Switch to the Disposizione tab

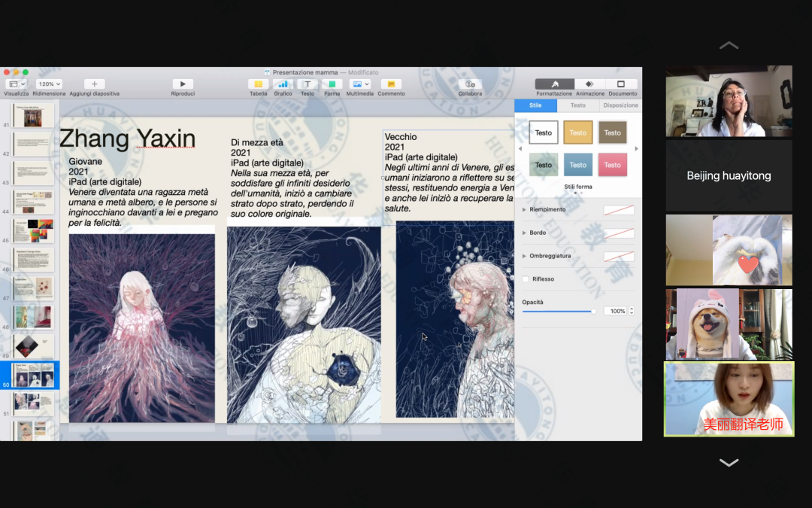[620, 105]
